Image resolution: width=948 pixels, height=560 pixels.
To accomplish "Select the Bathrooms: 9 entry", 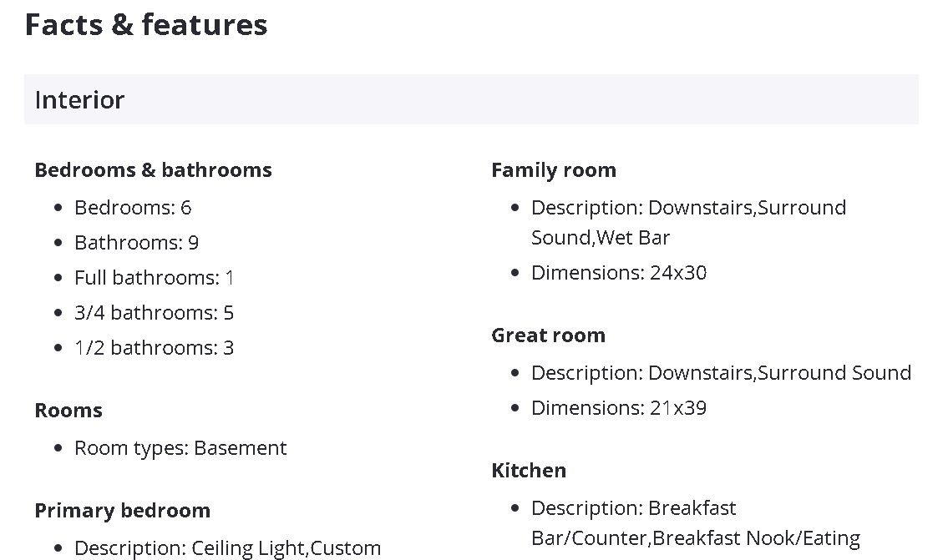I will (x=136, y=243).
